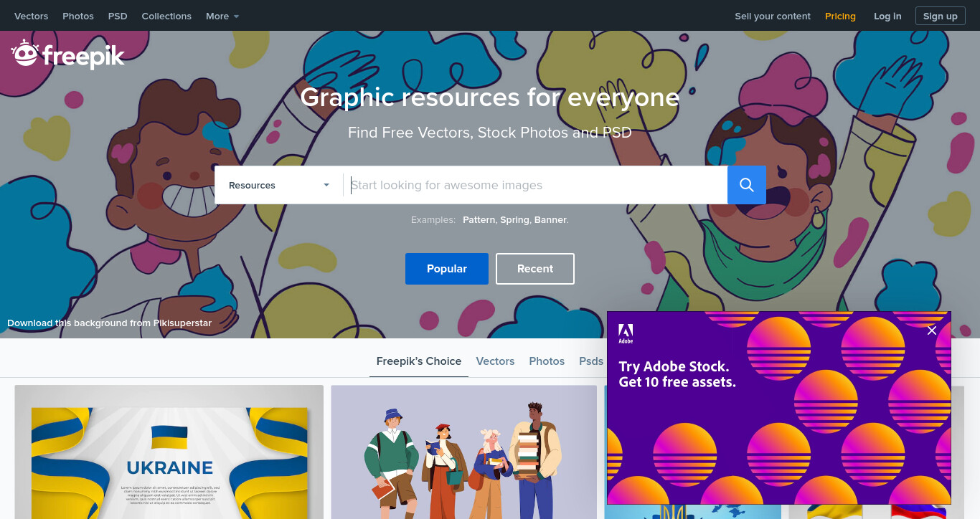Screen dimensions: 980x519
Task: Select the Freepik's Choice tab
Action: 419,361
